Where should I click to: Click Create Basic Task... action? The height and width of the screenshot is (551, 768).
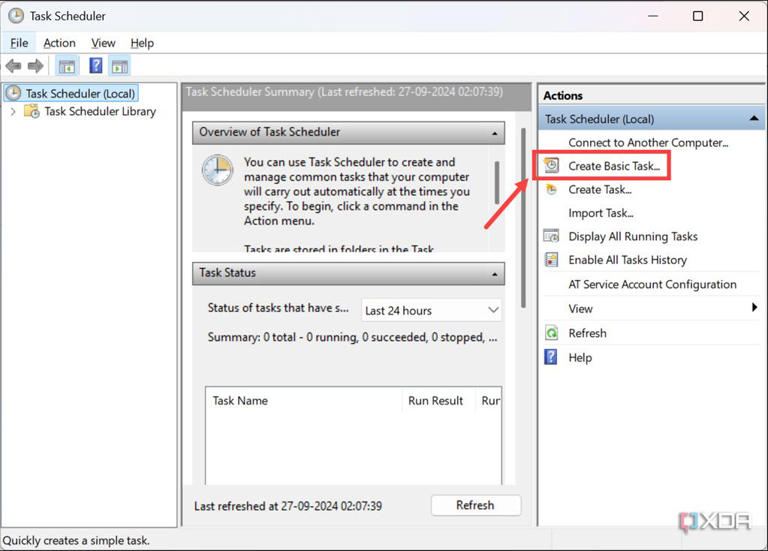(614, 166)
